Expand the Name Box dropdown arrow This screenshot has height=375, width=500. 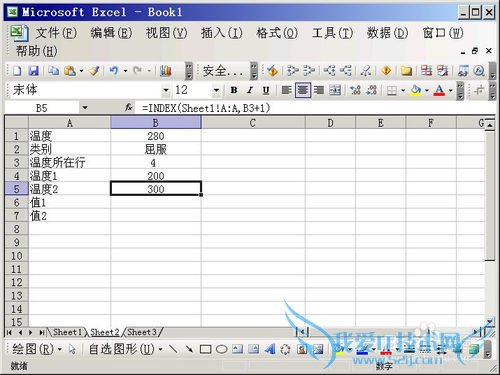85,108
